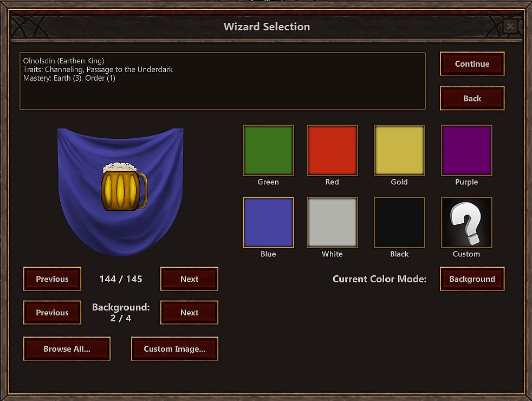Image resolution: width=532 pixels, height=401 pixels.
Task: Click the Background: 2 / 4 counter
Action: pyautogui.click(x=121, y=313)
